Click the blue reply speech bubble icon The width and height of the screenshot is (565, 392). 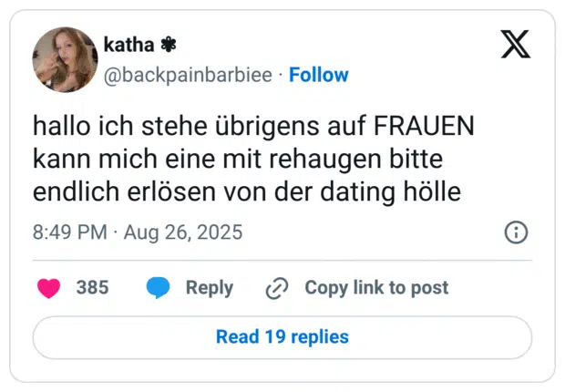pos(159,288)
